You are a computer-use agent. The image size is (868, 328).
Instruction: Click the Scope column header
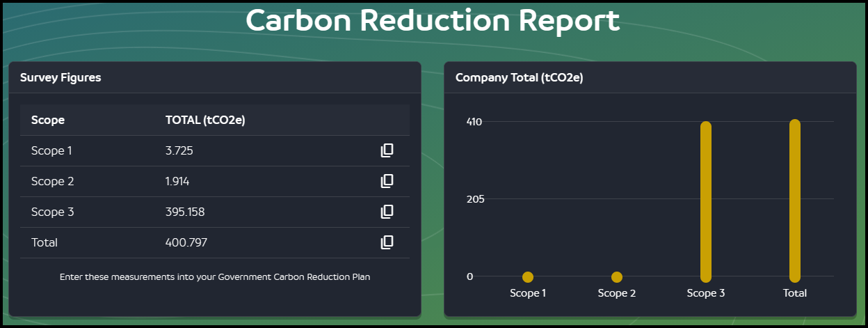(48, 120)
